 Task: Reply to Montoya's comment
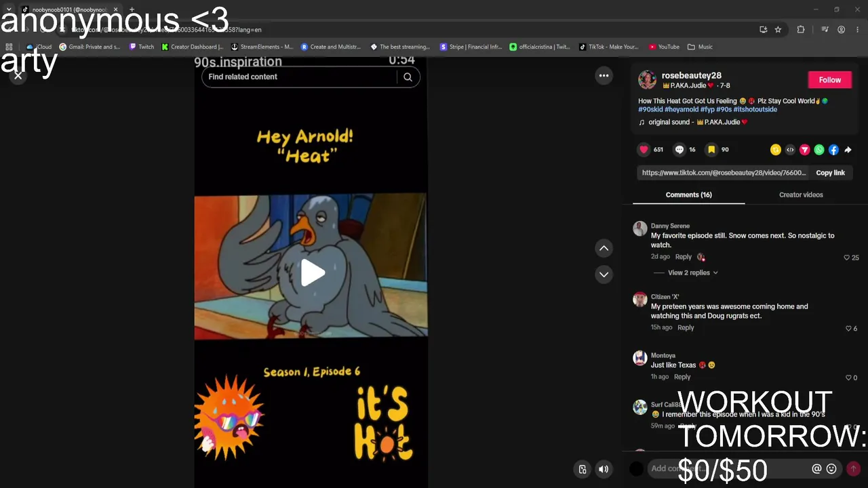tap(682, 377)
